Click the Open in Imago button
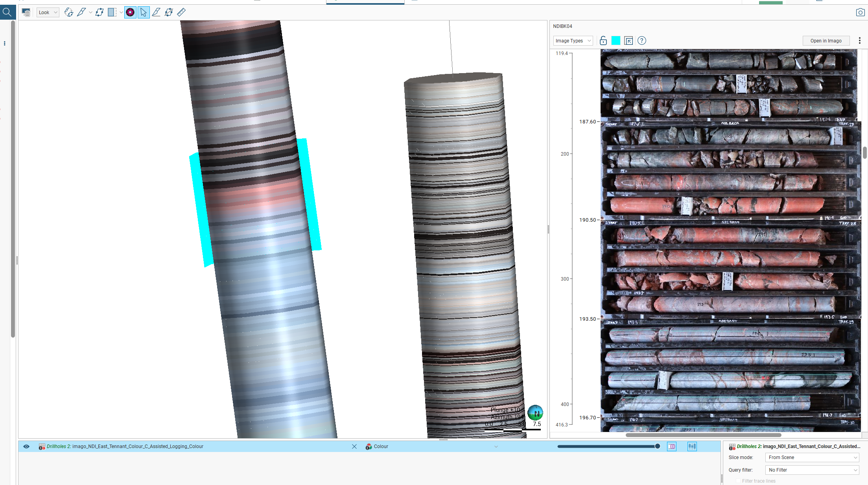The image size is (868, 485). click(826, 41)
